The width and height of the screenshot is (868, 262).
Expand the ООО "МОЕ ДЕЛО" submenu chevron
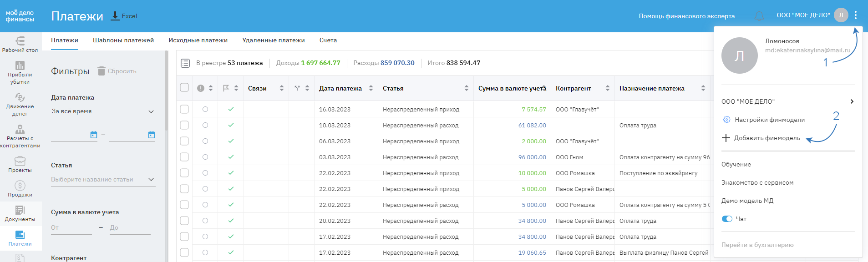click(x=852, y=101)
